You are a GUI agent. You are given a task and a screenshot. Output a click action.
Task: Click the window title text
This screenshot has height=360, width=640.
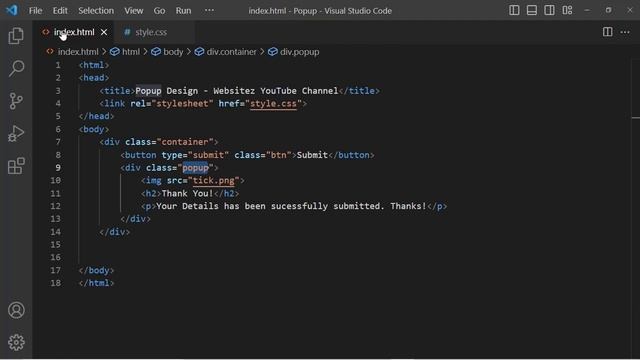pyautogui.click(x=320, y=11)
